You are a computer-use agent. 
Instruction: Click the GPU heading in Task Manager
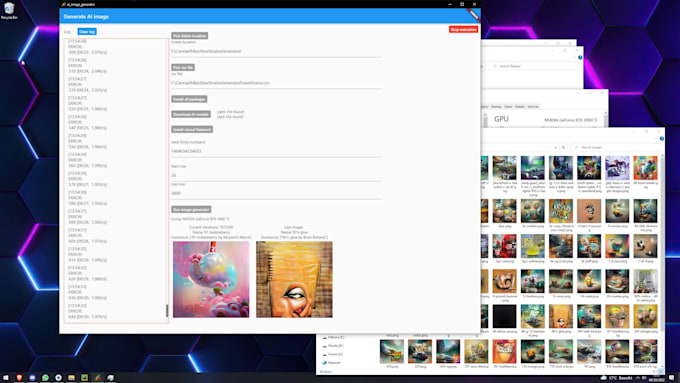pos(501,119)
